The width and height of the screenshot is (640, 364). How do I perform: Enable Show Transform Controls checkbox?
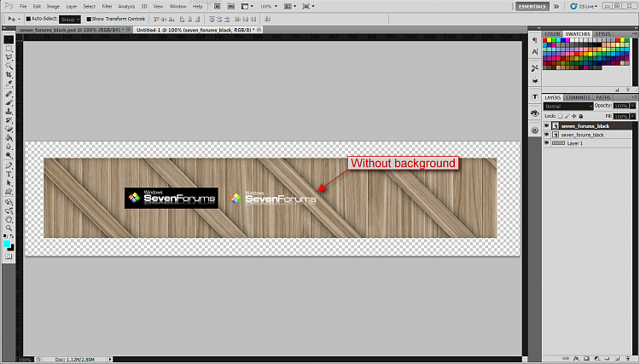tap(89, 19)
